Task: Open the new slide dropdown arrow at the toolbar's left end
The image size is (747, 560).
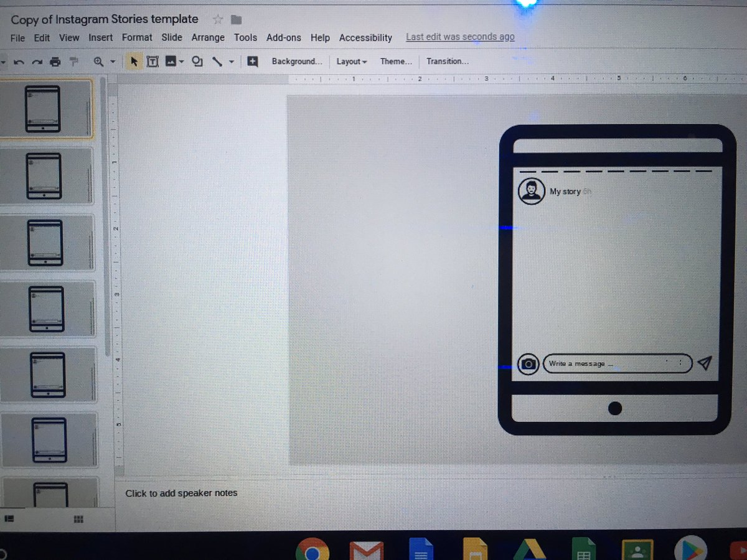Action: [x=4, y=62]
